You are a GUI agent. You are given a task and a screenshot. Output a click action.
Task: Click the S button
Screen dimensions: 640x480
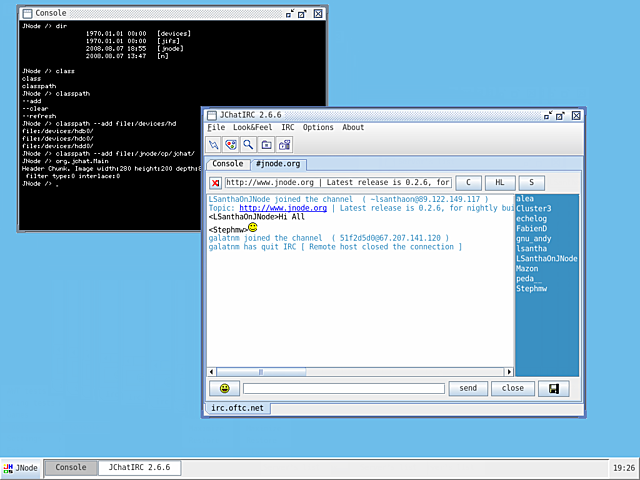[531, 182]
